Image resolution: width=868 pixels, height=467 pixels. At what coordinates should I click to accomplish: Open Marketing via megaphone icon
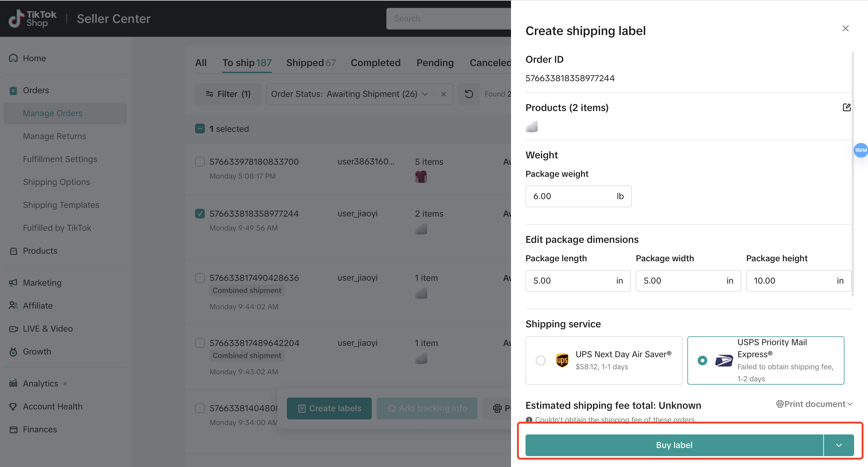tap(13, 283)
